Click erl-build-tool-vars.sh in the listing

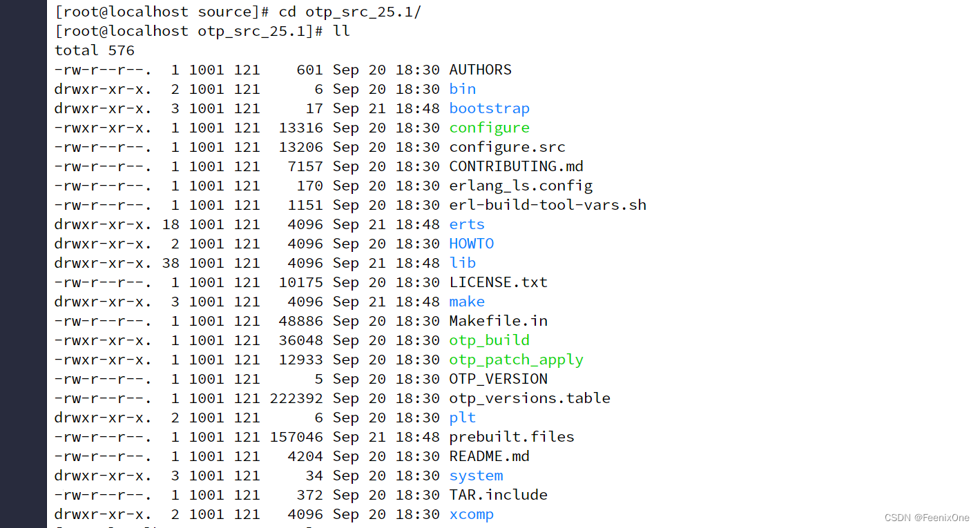(548, 205)
